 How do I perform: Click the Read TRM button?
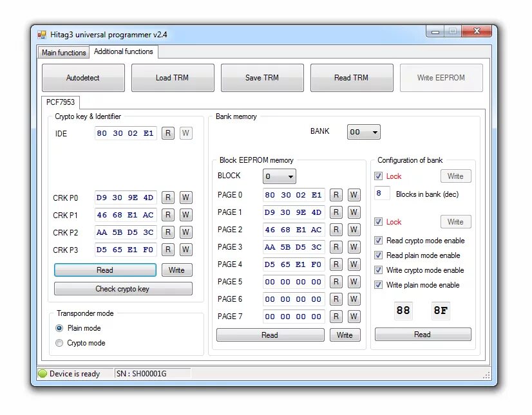coord(352,78)
